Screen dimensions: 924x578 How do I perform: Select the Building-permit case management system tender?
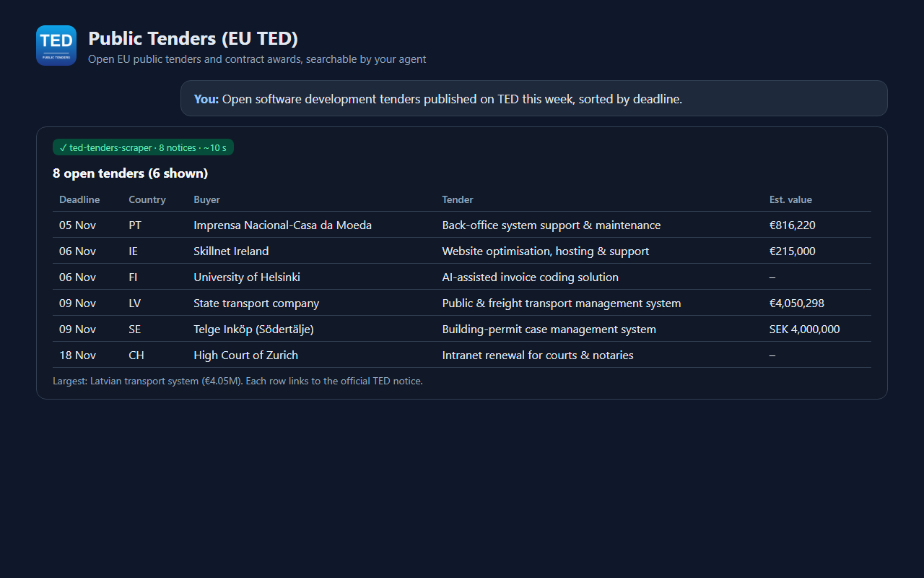[x=549, y=329]
